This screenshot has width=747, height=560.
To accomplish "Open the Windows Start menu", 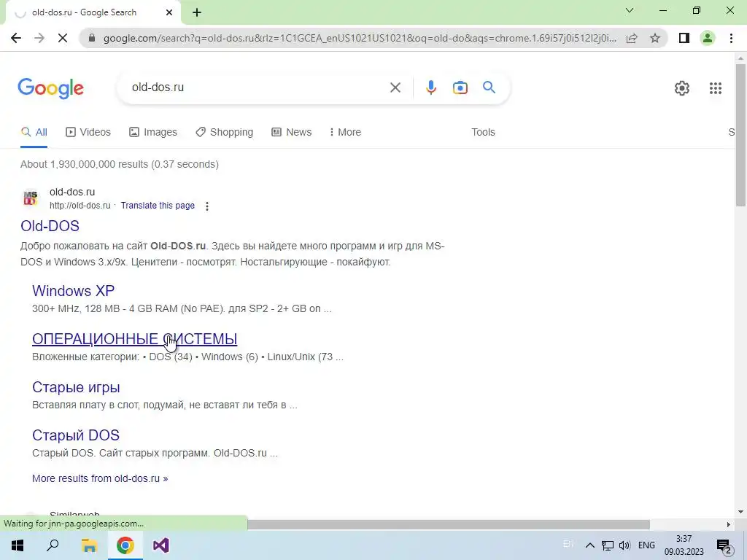I will point(18,545).
